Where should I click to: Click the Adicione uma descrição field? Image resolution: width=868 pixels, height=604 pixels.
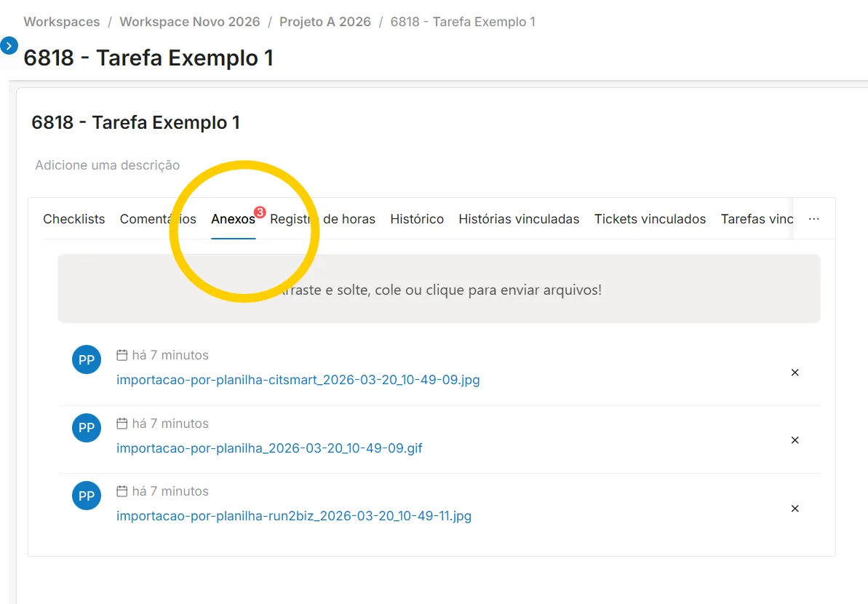[x=108, y=165]
